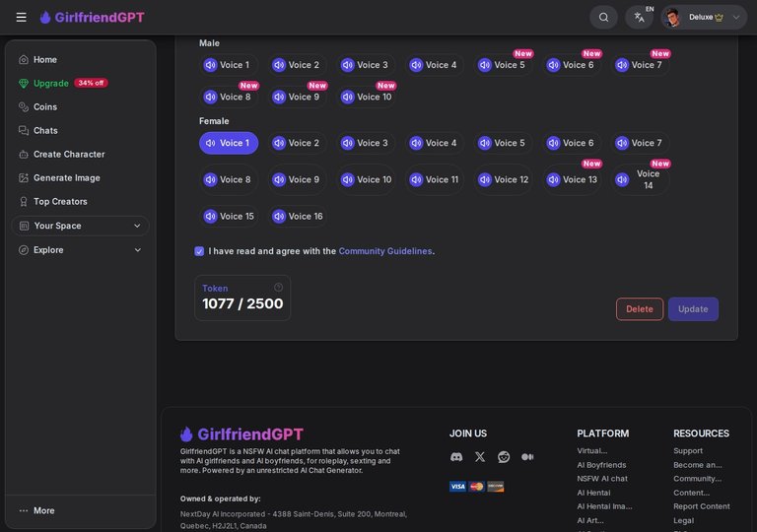
Task: Open NSFW AI chat footer link
Action: coord(602,479)
